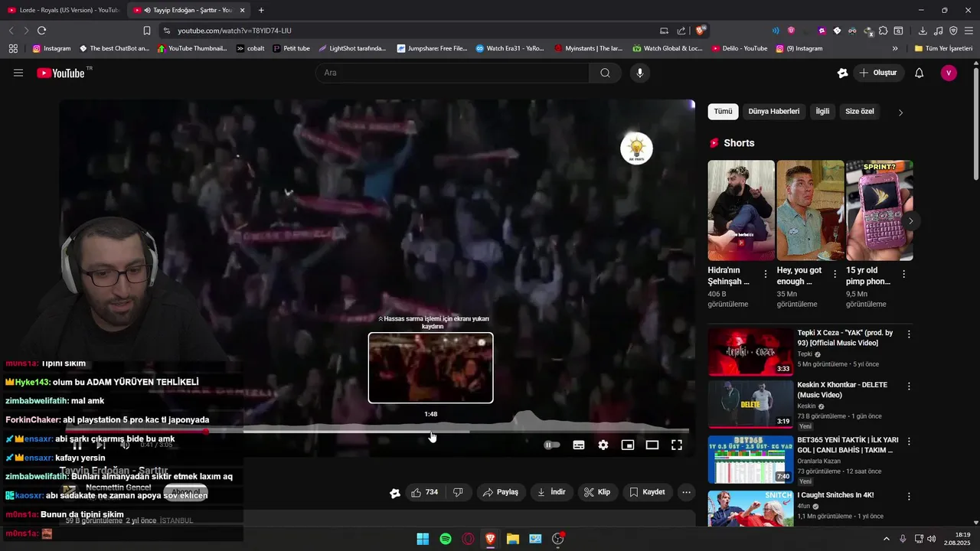Open more actions three-dot under video
This screenshot has width=980, height=551.
point(686,492)
